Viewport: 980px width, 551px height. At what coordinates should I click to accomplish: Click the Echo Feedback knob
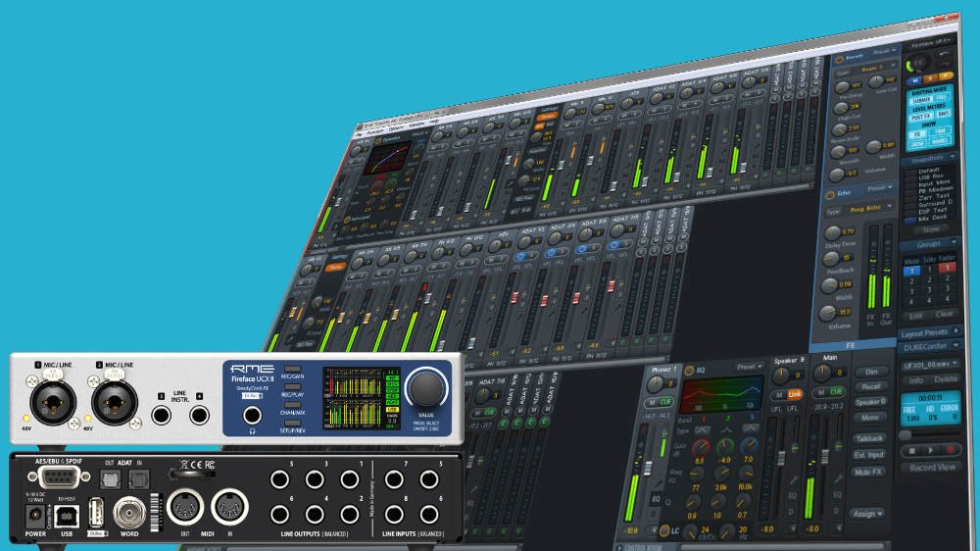tap(831, 259)
